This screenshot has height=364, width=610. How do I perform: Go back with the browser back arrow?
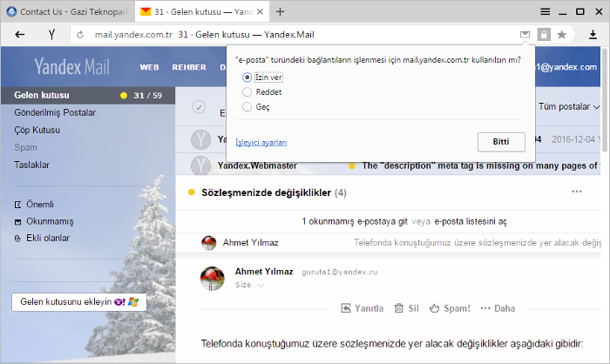[20, 35]
